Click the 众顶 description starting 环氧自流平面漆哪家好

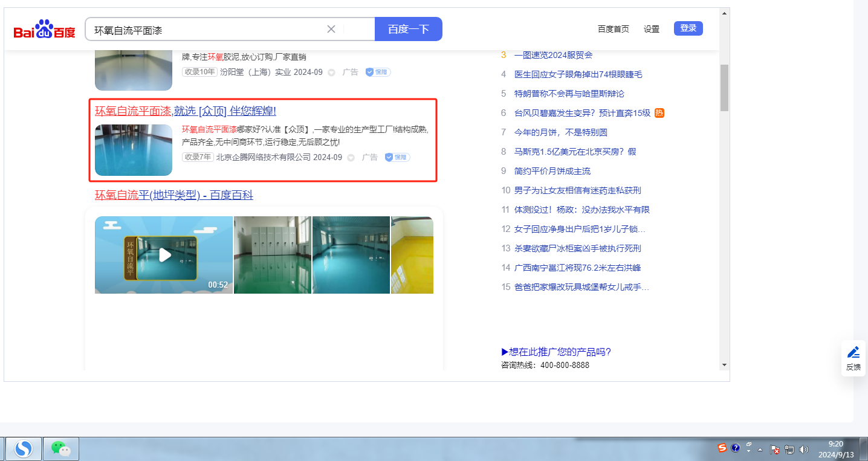[x=305, y=136]
